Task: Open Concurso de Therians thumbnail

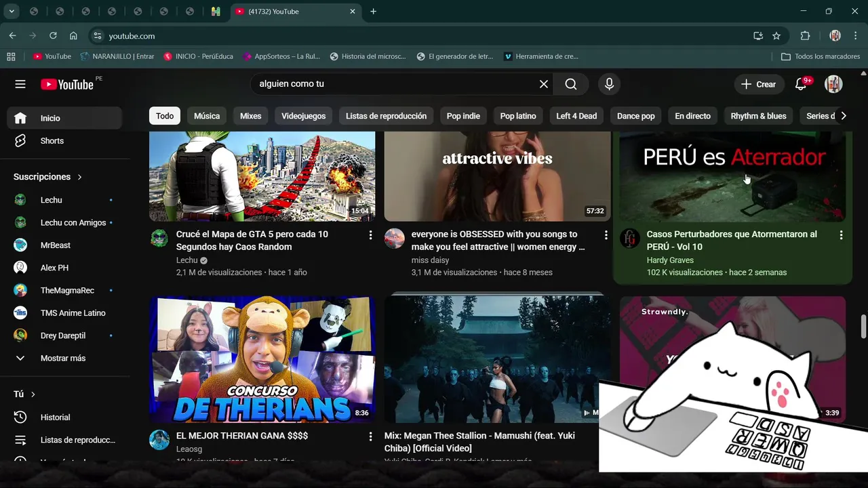Action: pyautogui.click(x=262, y=360)
